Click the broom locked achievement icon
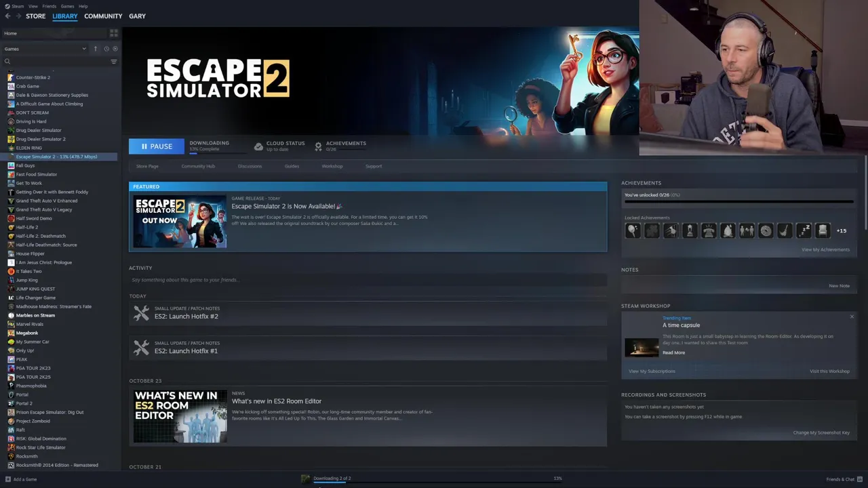This screenshot has height=488, width=868. [785, 230]
